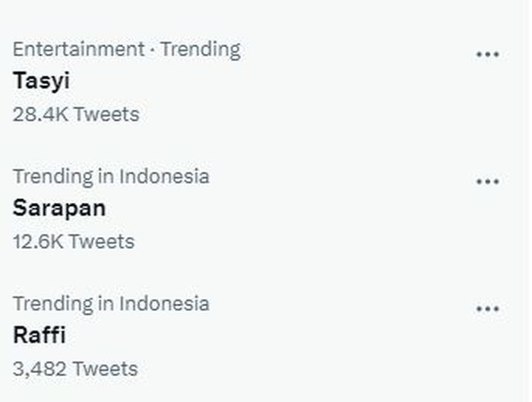The height and width of the screenshot is (402, 532).
Task: Click Trending in Indonesia label above Sarapan
Action: [111, 176]
